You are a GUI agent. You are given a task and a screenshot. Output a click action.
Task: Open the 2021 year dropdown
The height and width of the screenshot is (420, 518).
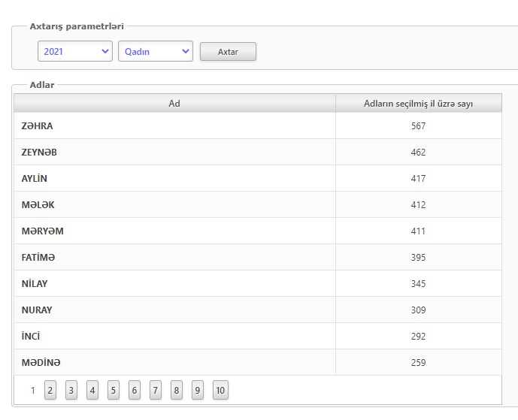[75, 51]
